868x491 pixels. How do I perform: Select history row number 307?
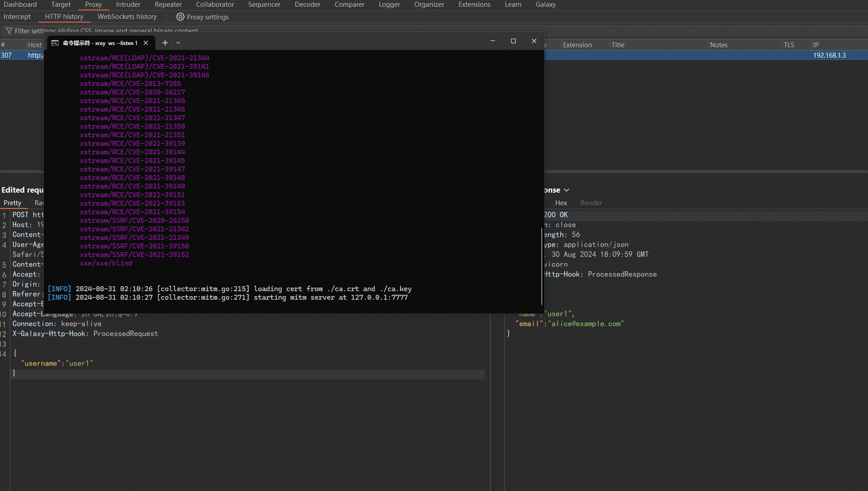[x=7, y=55]
